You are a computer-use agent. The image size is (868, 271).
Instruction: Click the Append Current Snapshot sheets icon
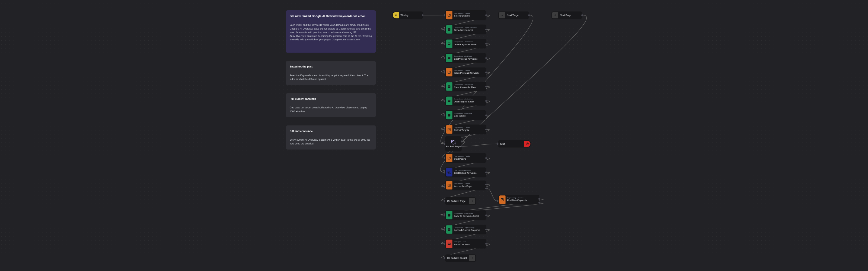449,230
